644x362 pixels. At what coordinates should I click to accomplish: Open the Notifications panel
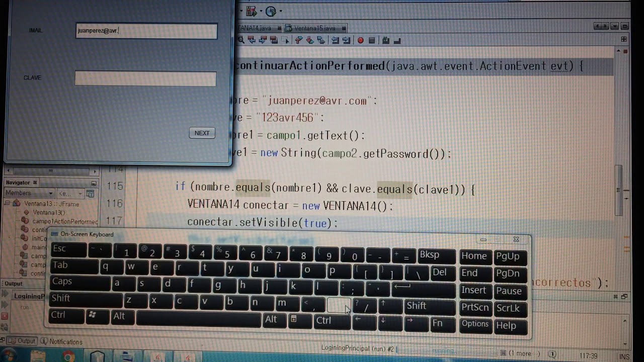[61, 342]
